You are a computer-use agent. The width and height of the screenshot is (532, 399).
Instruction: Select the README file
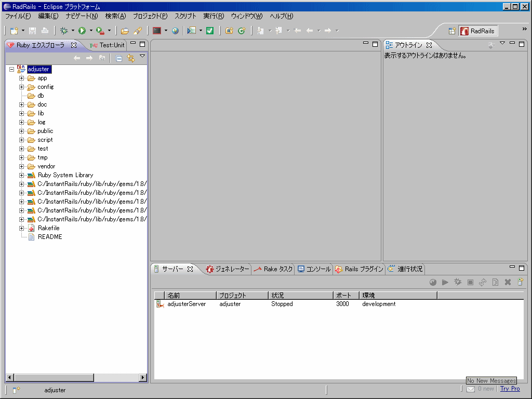click(50, 237)
